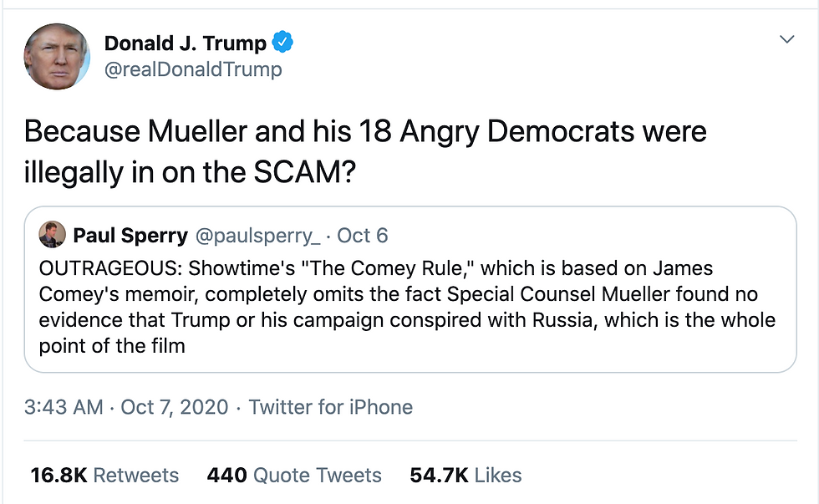Click the Paul Sperry name in quoted tweet
819x504 pixels.
pyautogui.click(x=130, y=236)
